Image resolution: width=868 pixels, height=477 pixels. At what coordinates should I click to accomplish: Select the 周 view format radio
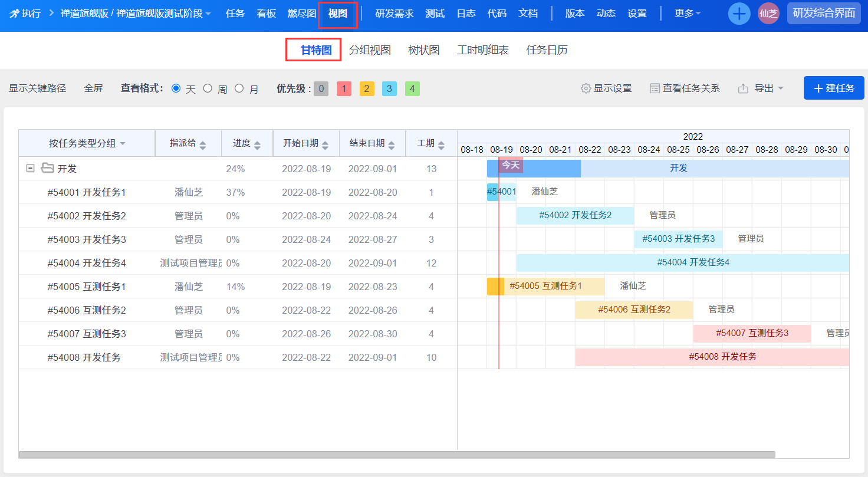pos(208,88)
